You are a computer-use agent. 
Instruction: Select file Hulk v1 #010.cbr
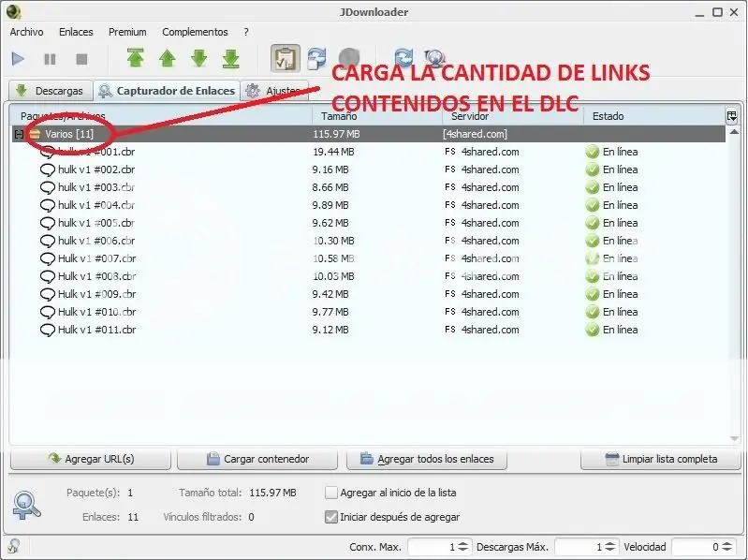[x=96, y=312]
